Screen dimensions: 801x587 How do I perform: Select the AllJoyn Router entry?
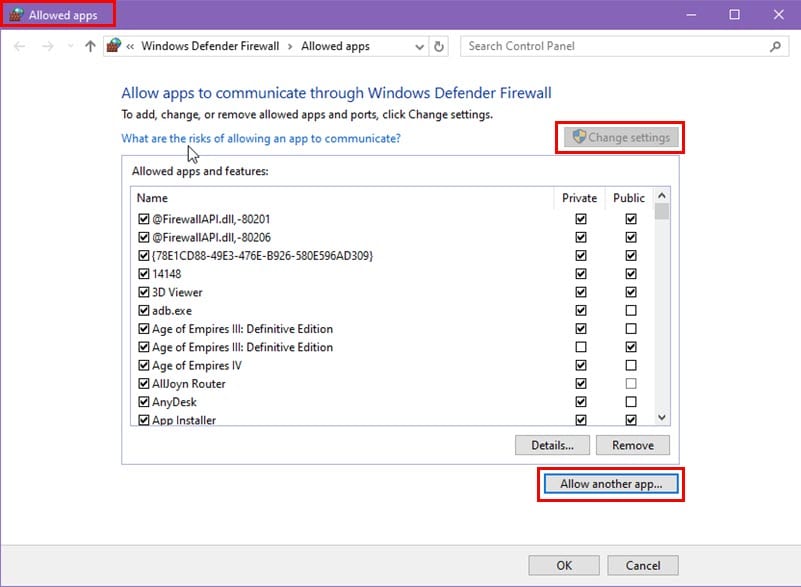(189, 384)
